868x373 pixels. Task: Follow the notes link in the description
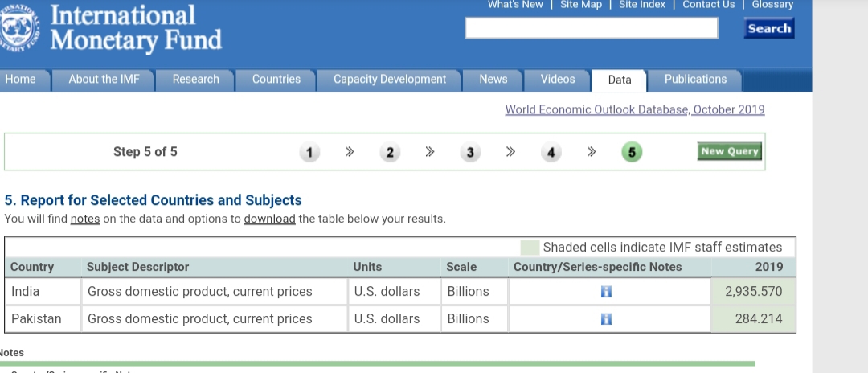point(85,219)
